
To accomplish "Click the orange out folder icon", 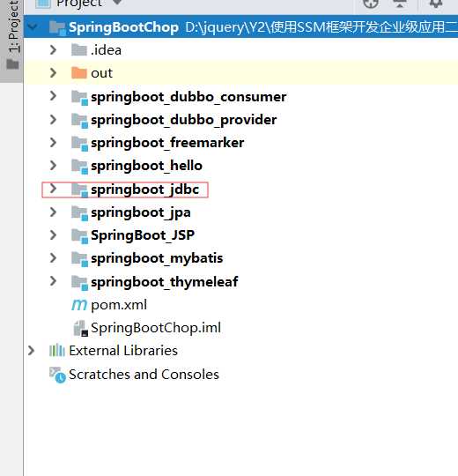I will pos(79,73).
